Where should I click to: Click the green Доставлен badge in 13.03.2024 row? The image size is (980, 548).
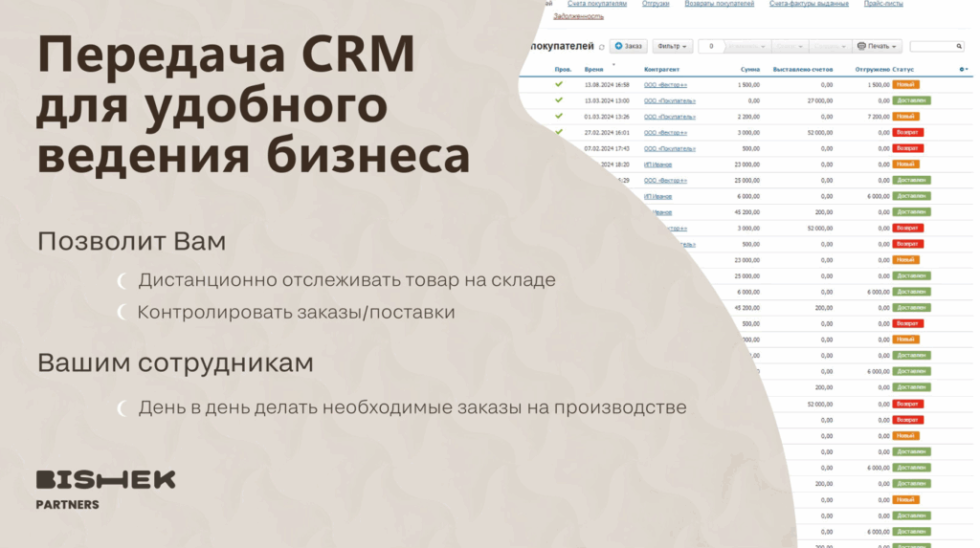(911, 100)
